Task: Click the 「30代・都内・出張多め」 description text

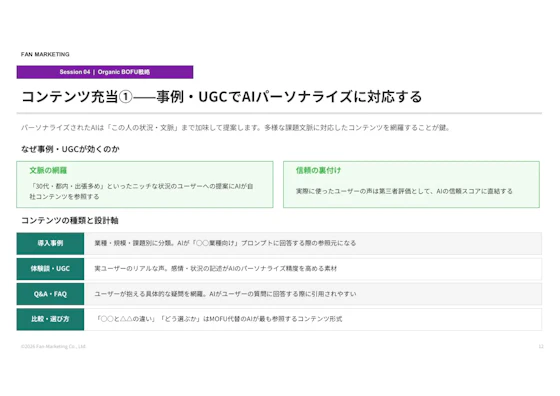Action: pos(141,191)
